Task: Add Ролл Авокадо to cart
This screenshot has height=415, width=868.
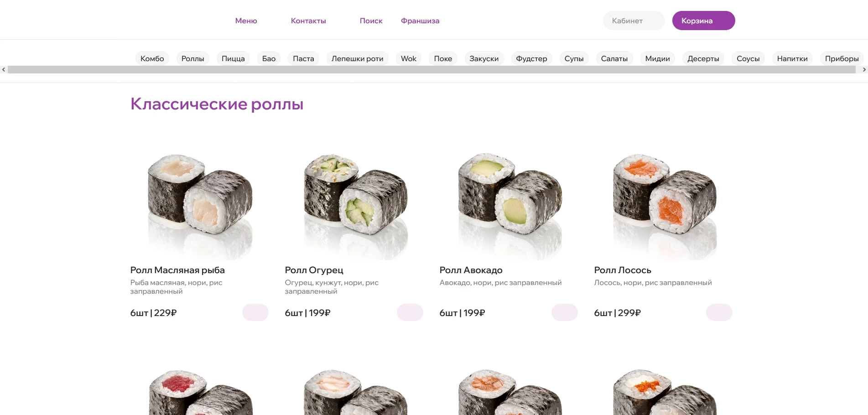Action: point(565,312)
